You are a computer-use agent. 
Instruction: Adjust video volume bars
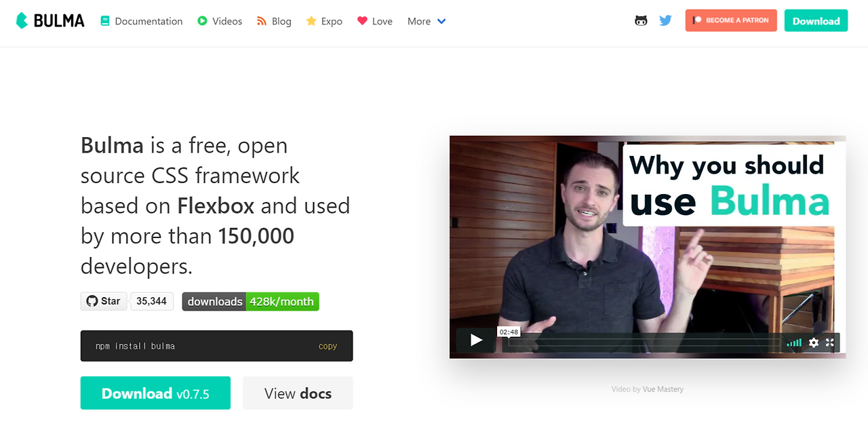(794, 343)
